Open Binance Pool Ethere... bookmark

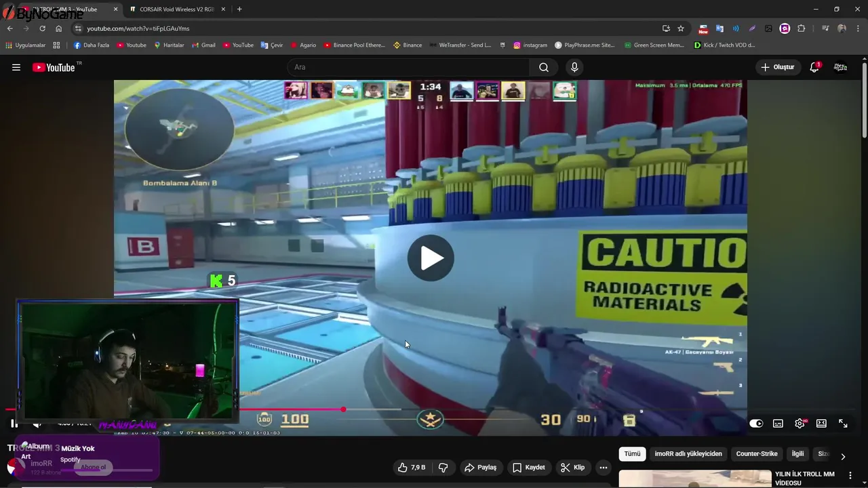coord(354,45)
